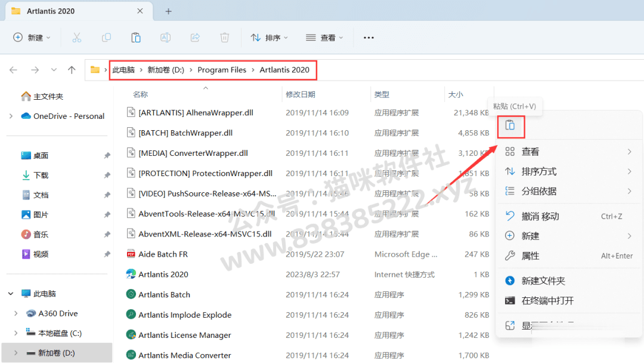Expand the A360 Drive tree node
Image resolution: width=644 pixels, height=363 pixels.
16,313
